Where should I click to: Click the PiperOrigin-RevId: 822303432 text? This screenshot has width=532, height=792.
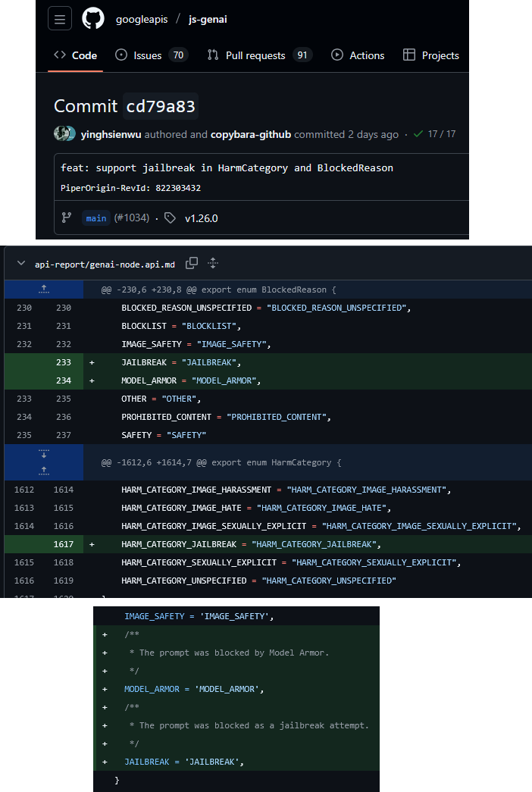[131, 188]
